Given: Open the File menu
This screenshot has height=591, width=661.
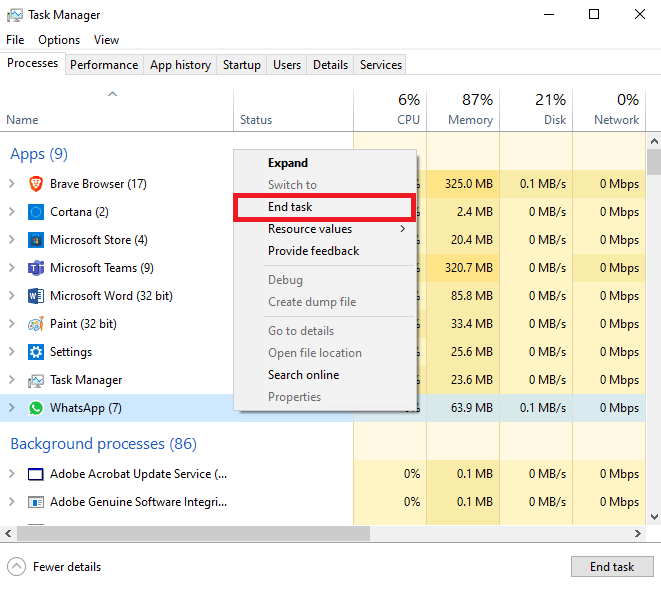Looking at the screenshot, I should pos(15,40).
